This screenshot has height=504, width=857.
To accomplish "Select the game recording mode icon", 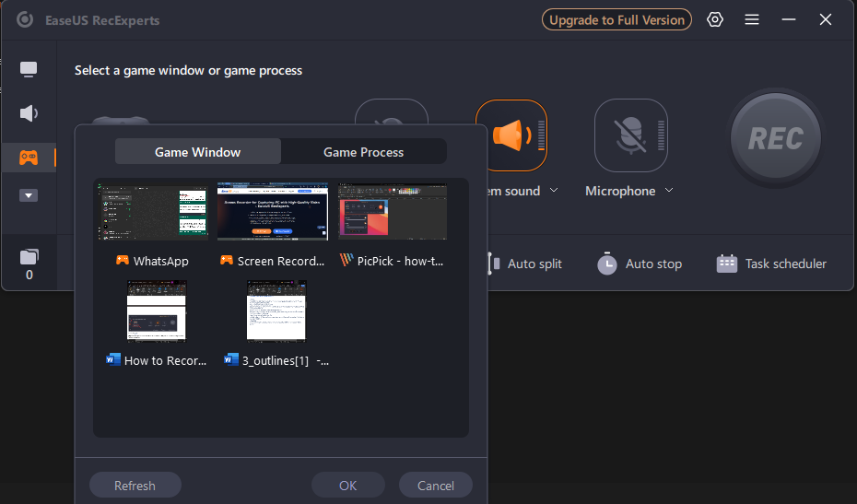I will 29,158.
